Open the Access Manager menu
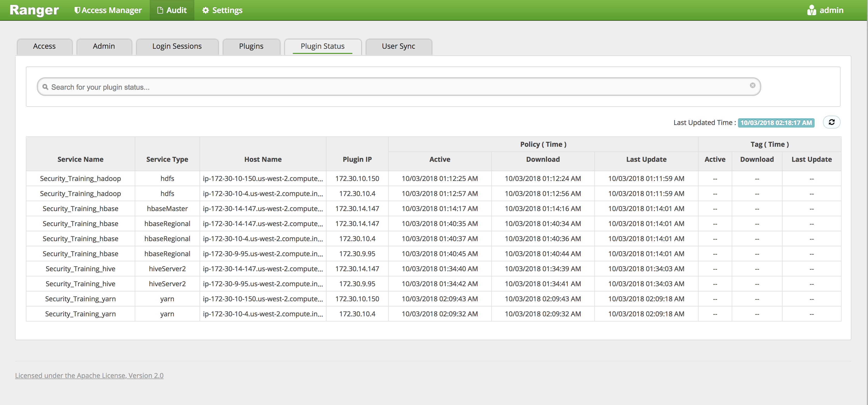Image resolution: width=868 pixels, height=405 pixels. click(108, 10)
